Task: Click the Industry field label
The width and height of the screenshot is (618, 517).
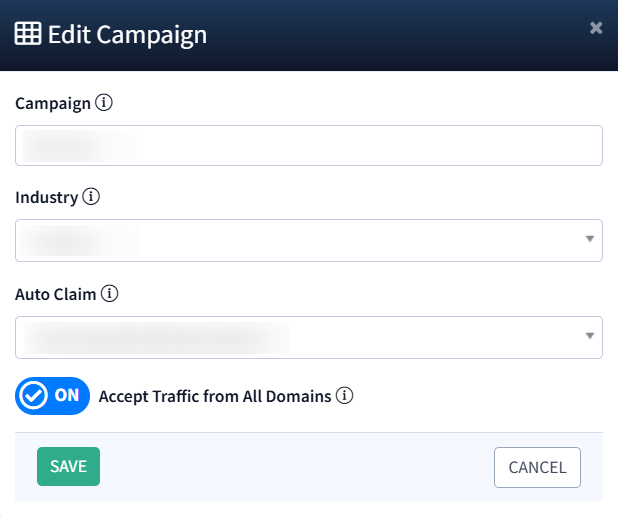Action: coord(46,197)
